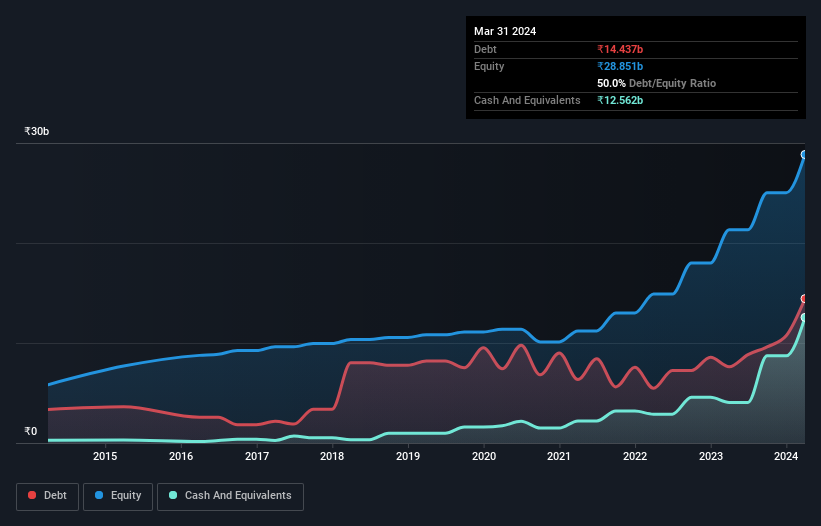821x526 pixels.
Task: Click the ₹30b y-axis label
Action: [x=37, y=131]
